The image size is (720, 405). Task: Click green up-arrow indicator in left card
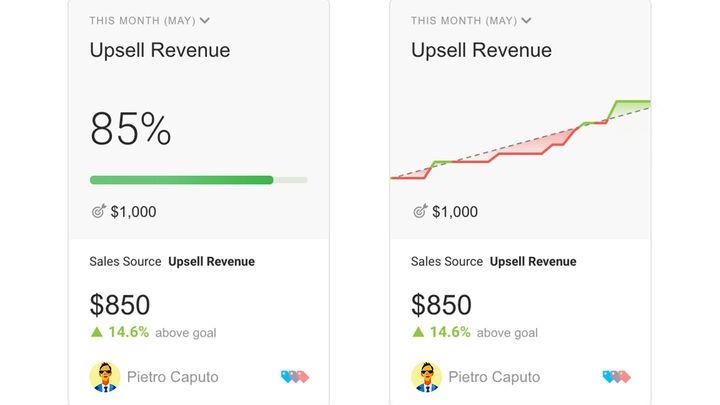tap(96, 332)
